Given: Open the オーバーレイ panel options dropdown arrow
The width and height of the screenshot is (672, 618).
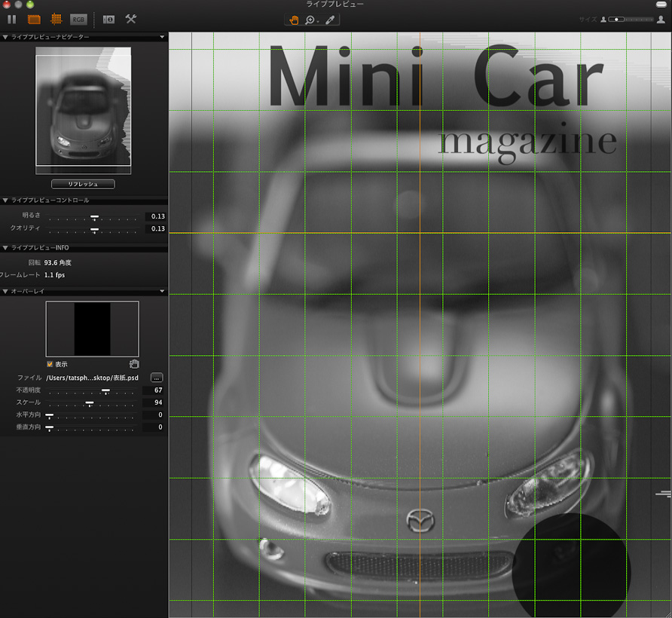Looking at the screenshot, I should tap(162, 291).
